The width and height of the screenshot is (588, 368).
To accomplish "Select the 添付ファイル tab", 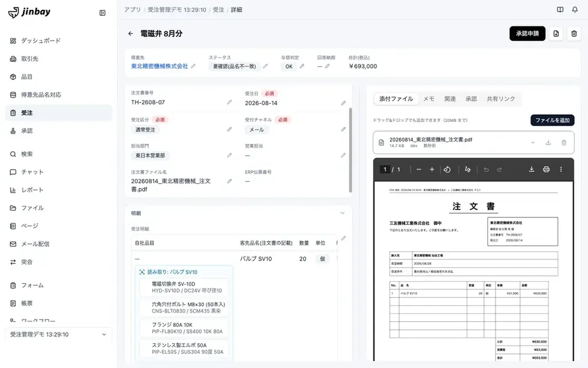I will (396, 99).
